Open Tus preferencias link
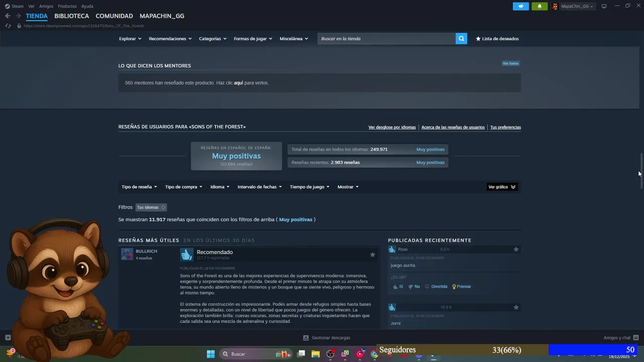 [505, 127]
